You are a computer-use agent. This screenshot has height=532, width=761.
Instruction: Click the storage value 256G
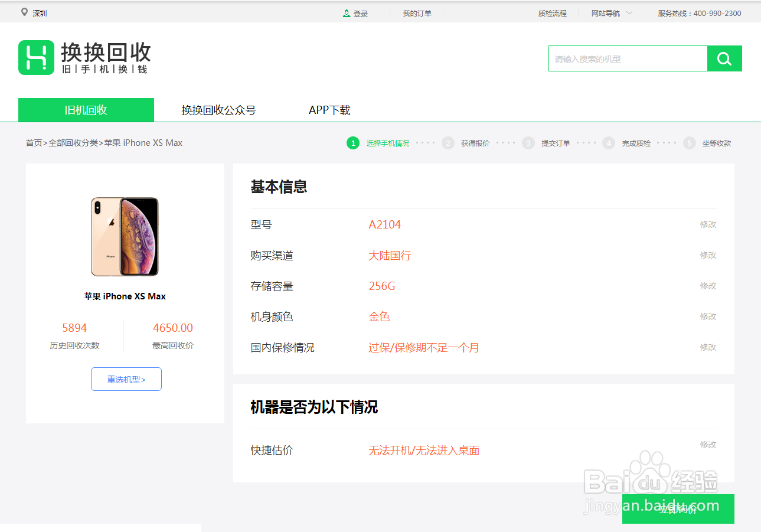click(x=382, y=286)
